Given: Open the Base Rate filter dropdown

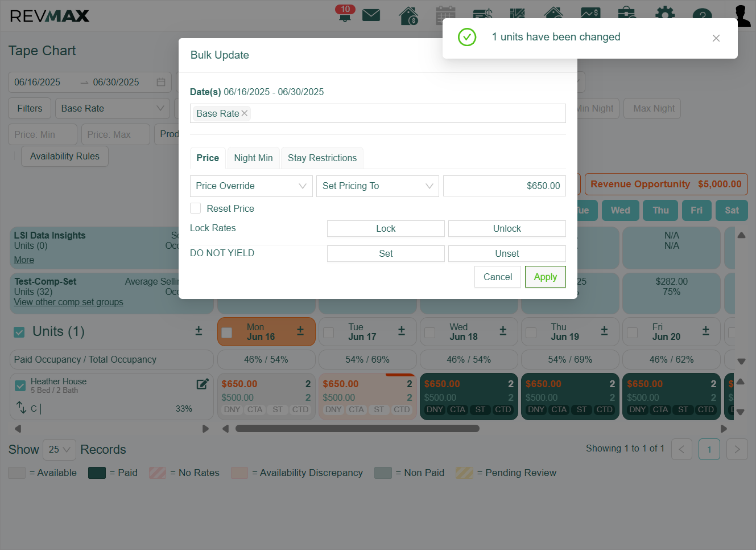Looking at the screenshot, I should click(113, 108).
